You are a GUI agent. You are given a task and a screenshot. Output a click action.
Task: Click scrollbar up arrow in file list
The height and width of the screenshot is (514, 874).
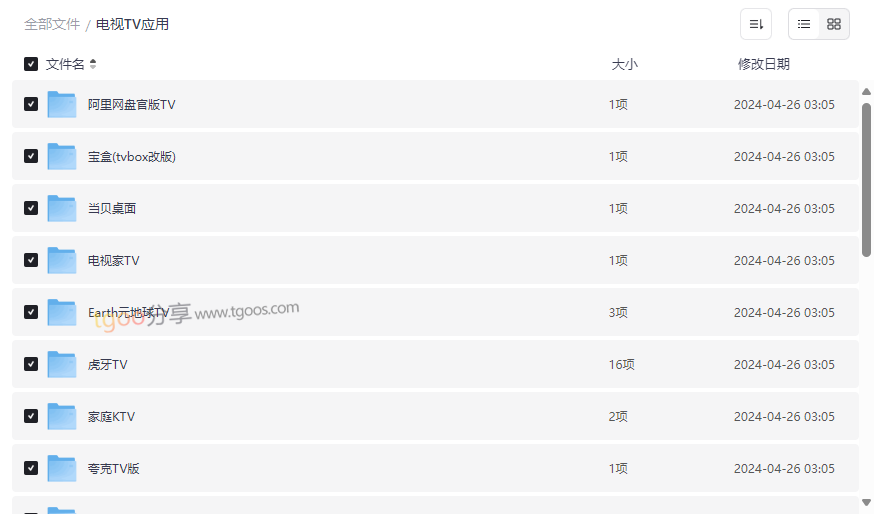(x=866, y=91)
